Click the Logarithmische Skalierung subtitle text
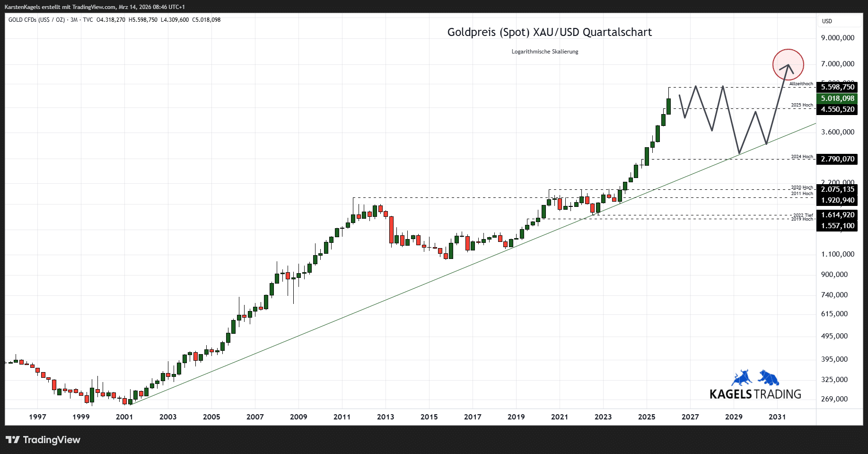The width and height of the screenshot is (868, 454). coord(544,52)
